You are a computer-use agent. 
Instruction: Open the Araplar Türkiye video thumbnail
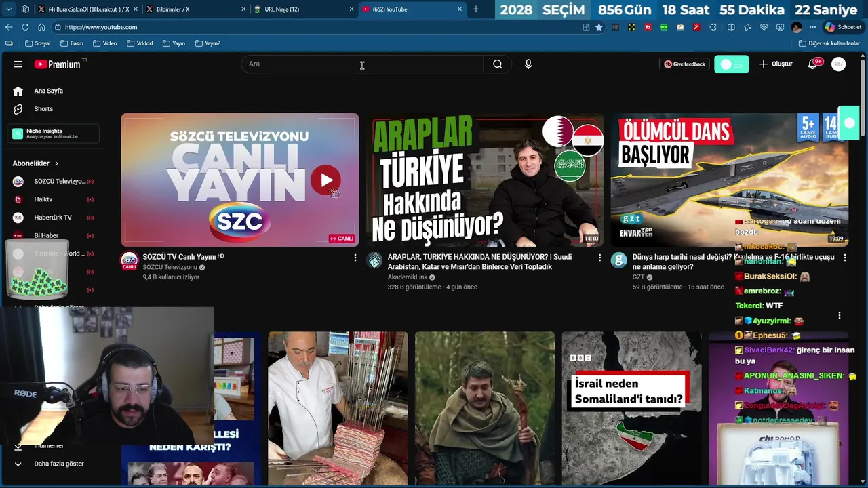pos(485,180)
